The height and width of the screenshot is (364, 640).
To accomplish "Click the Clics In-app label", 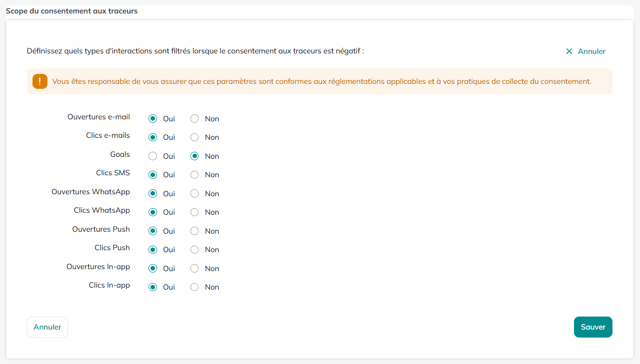I will [109, 285].
